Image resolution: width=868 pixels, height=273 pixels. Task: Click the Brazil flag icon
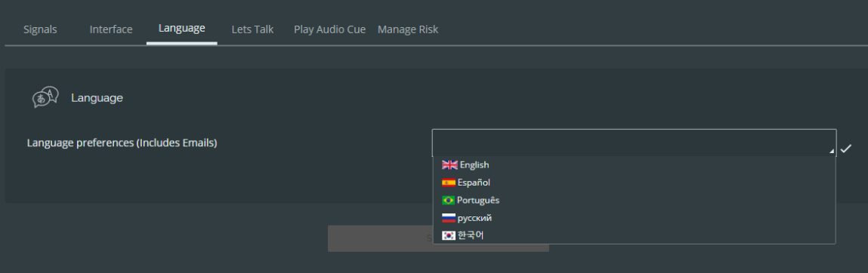[x=448, y=200]
